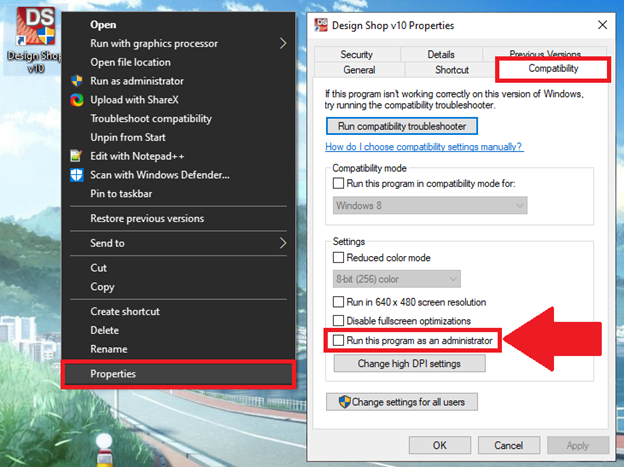
Task: Tick Run this program in compatibility mode
Action: pos(339,183)
